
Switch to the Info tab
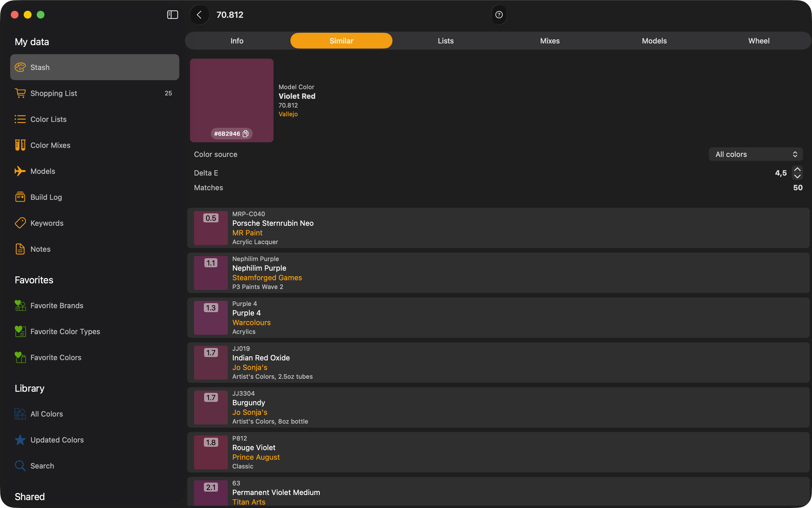point(237,41)
